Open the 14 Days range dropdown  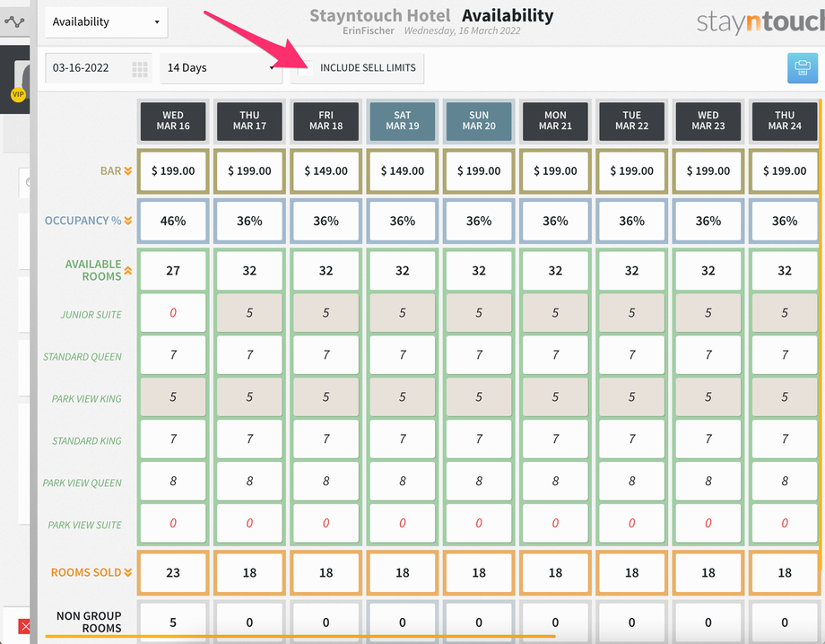221,68
